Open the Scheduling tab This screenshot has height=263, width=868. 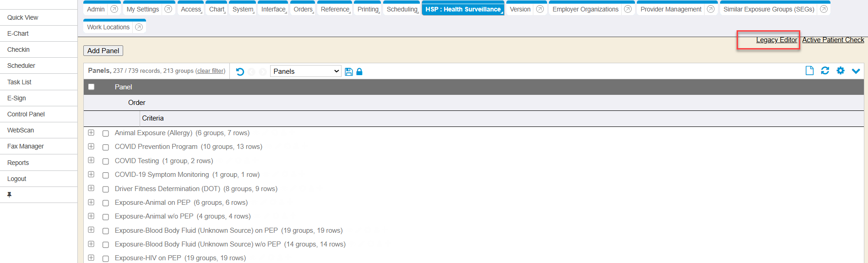coord(401,9)
